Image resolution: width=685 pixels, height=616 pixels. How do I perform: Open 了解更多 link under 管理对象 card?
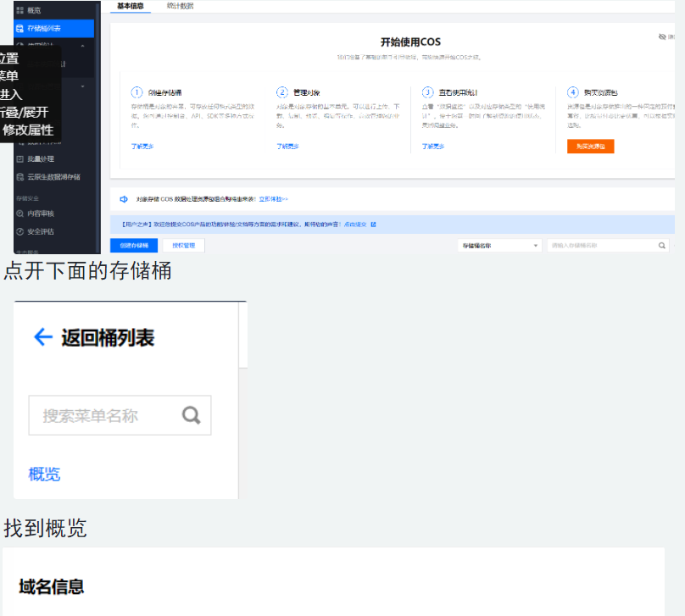coord(288,147)
